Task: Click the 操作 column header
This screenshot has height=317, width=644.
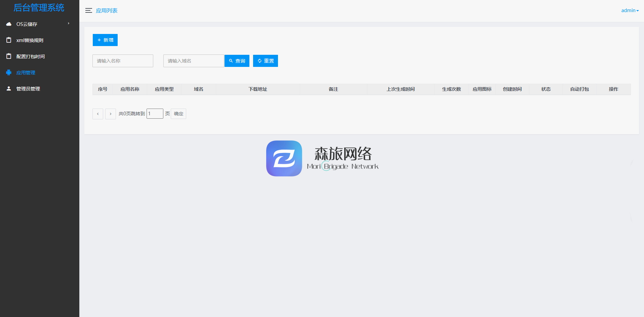Action: 613,89
